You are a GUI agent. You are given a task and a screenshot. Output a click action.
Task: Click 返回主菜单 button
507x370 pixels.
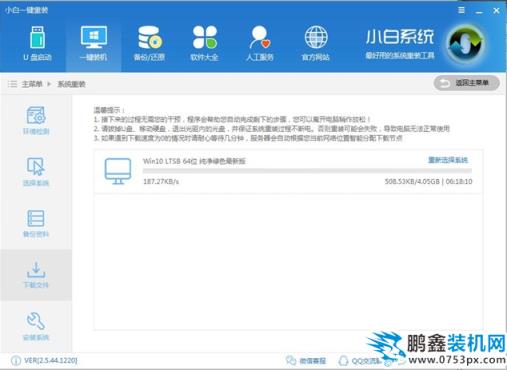[466, 83]
